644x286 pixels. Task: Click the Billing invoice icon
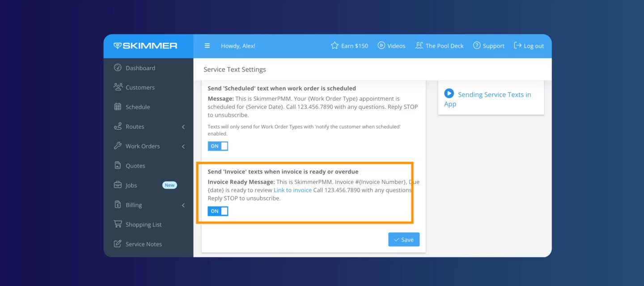point(118,205)
